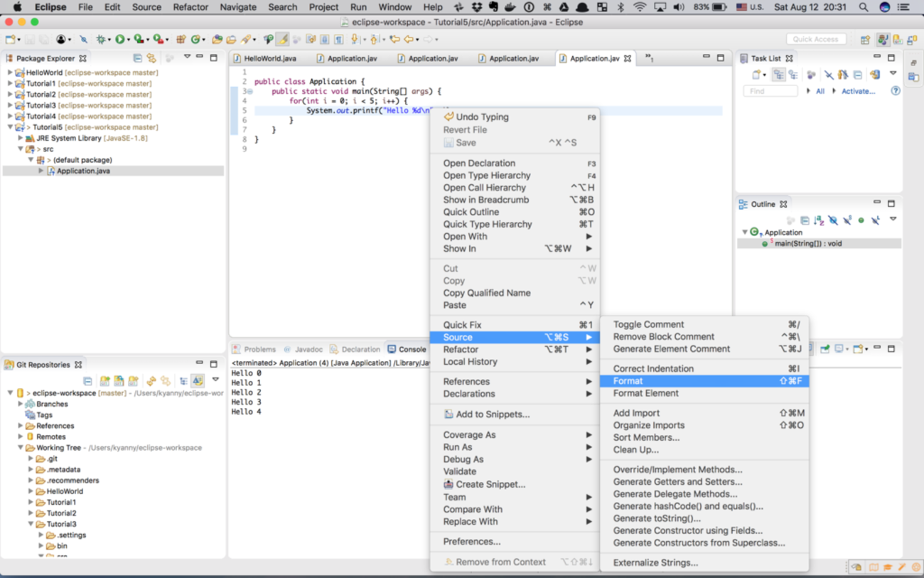
Task: Choose Organize Imports in Source submenu
Action: tap(648, 425)
